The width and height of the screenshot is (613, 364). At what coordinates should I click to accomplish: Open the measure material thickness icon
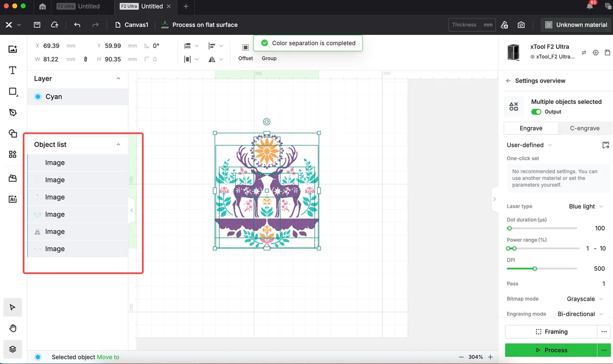click(504, 25)
